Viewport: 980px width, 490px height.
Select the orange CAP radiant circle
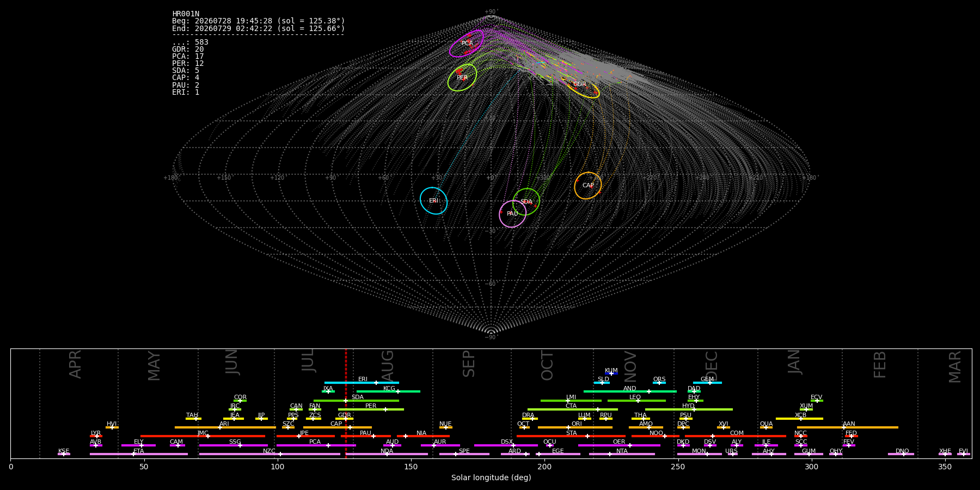pos(588,186)
